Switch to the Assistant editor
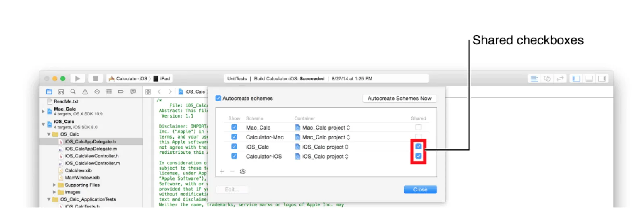The height and width of the screenshot is (210, 644). click(x=547, y=78)
